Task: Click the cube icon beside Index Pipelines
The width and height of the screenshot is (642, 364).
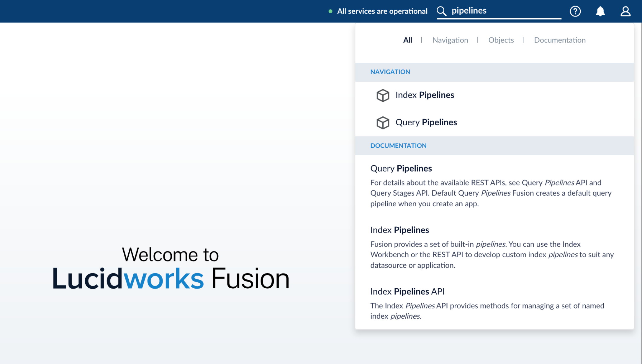Action: tap(383, 95)
